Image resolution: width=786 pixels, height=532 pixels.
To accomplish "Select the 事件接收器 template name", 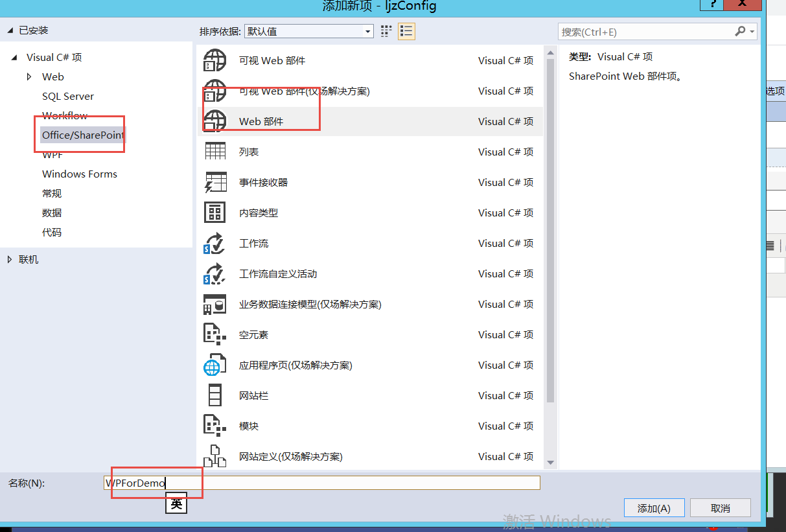I will coord(263,182).
